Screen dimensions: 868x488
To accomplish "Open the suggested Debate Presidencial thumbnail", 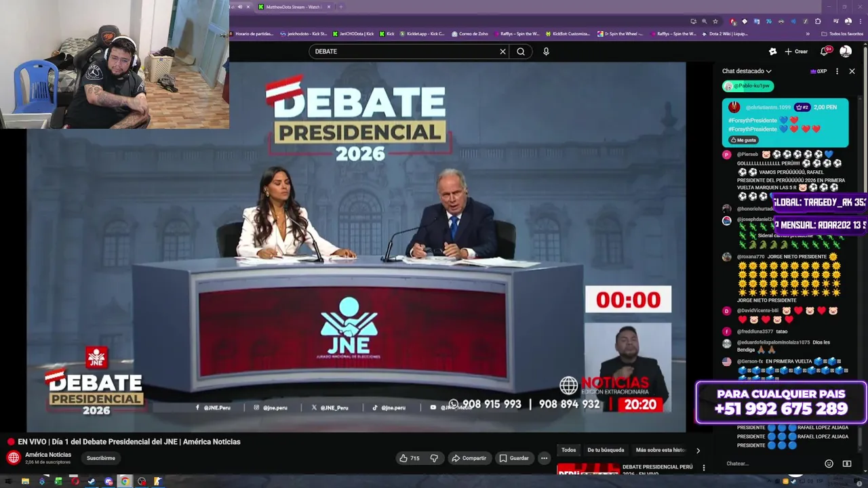I will (588, 469).
